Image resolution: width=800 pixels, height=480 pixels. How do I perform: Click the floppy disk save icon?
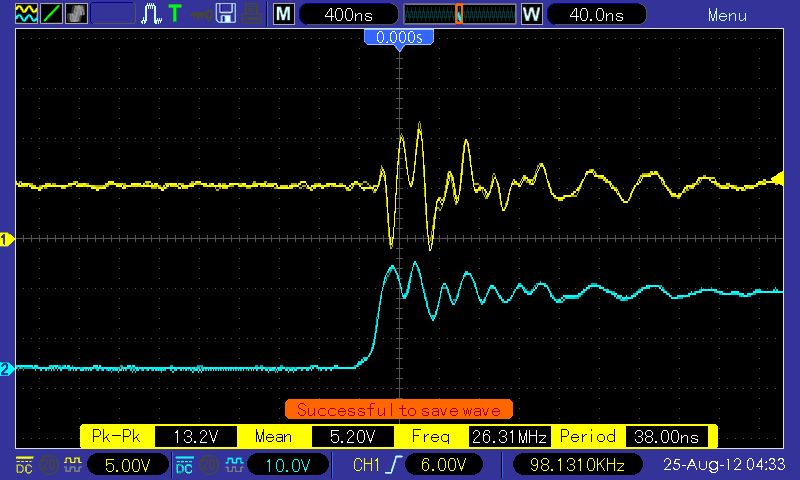click(x=226, y=13)
